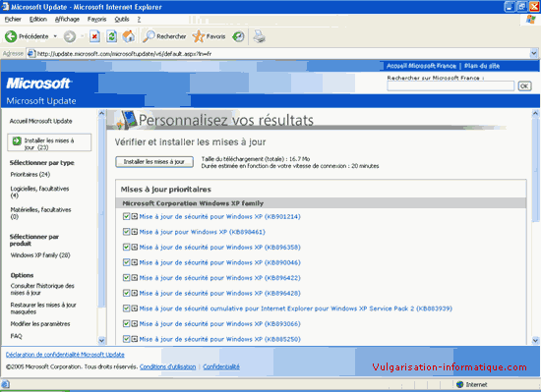Expand details for update KB896422

pyautogui.click(x=134, y=278)
